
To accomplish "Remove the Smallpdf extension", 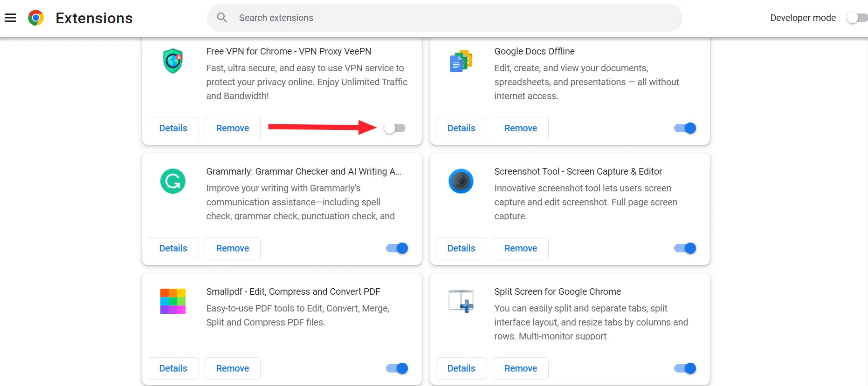I will pyautogui.click(x=233, y=368).
